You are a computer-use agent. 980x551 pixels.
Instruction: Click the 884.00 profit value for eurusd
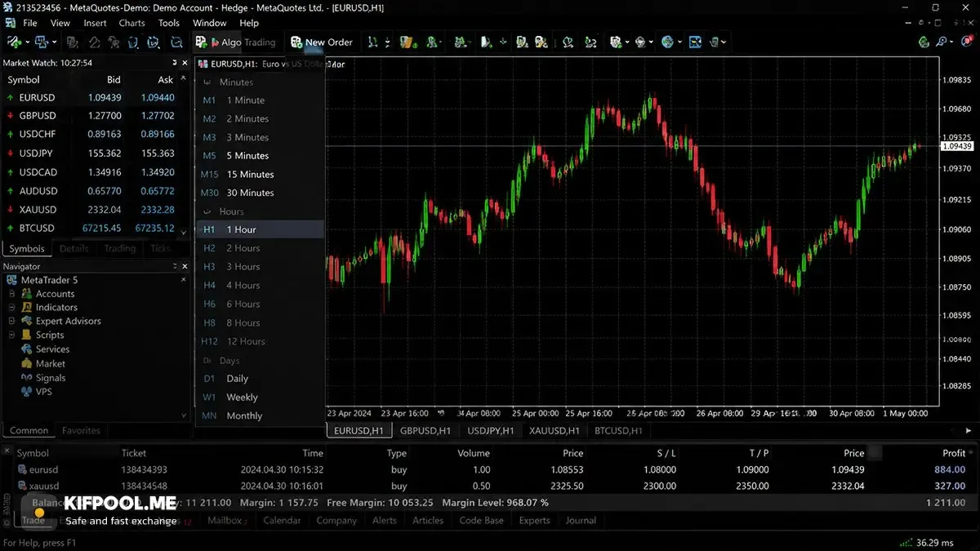point(950,470)
